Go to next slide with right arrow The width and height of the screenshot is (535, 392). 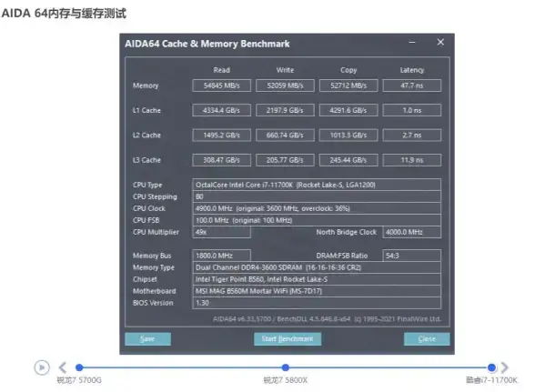click(504, 367)
